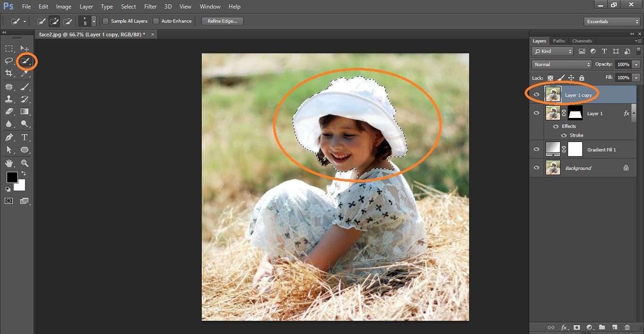Open the Filter menu
Viewport: 644px width, 334px height.
[150, 7]
